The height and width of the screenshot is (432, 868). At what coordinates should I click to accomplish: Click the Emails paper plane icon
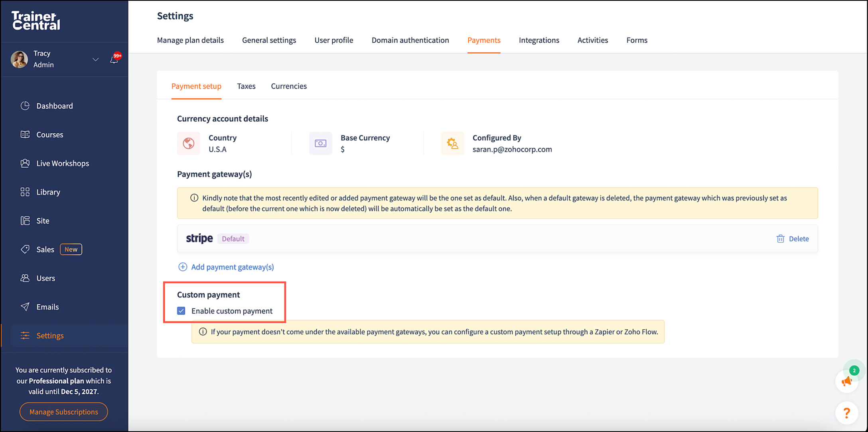click(x=25, y=307)
